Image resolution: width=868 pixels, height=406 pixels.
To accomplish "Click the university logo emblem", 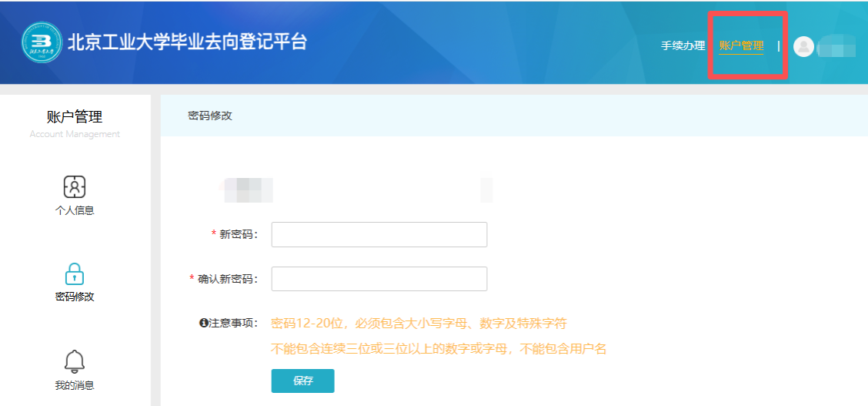I will 42,42.
